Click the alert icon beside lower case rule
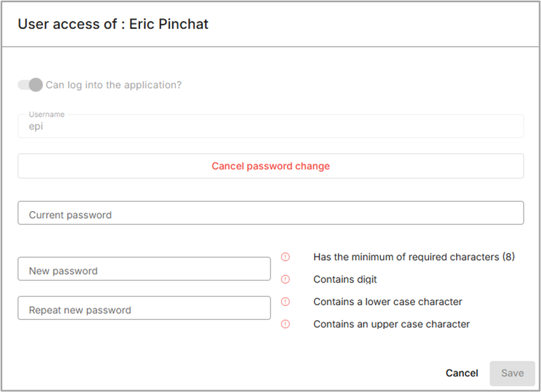This screenshot has height=392, width=541. tap(286, 302)
